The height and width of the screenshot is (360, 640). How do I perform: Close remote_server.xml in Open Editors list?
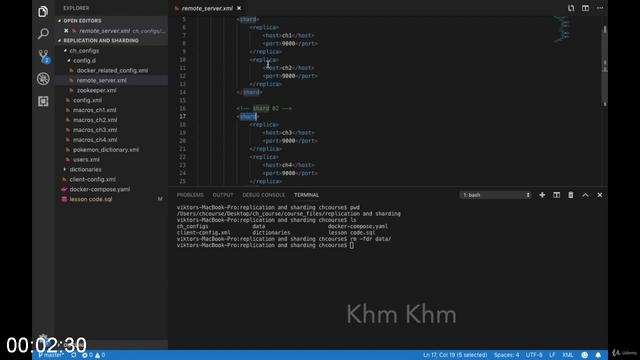click(66, 31)
